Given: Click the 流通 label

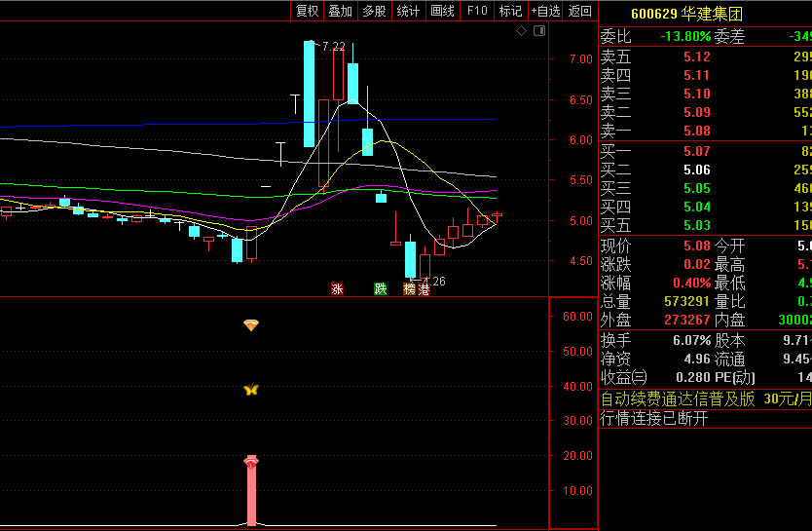Looking at the screenshot, I should click(729, 359).
